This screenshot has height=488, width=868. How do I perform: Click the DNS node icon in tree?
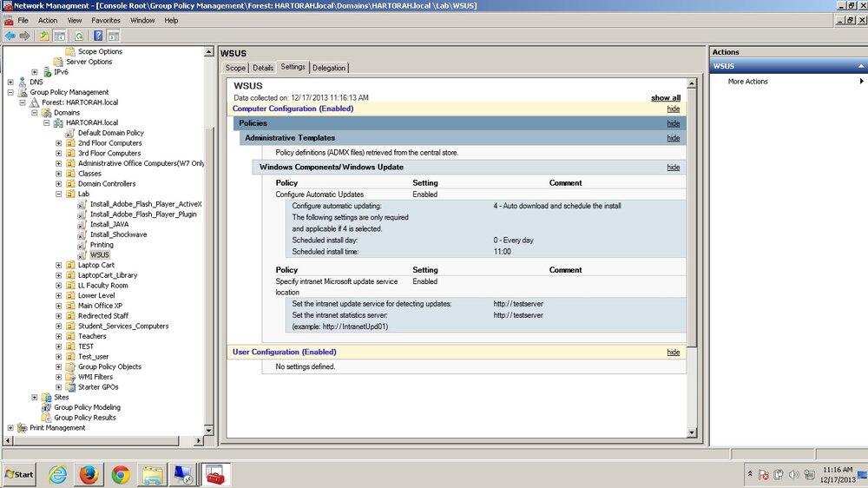pyautogui.click(x=23, y=82)
